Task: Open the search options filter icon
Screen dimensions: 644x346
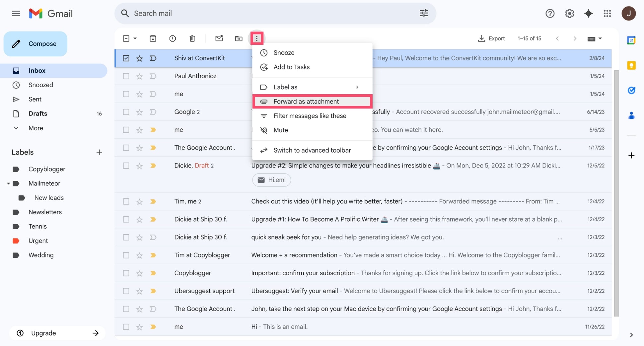Action: click(x=424, y=13)
